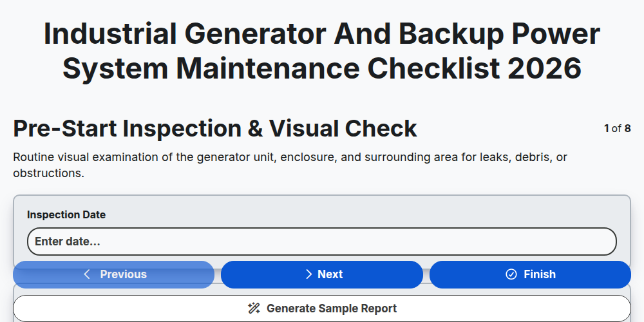Select the Inspection Date field label
644x322 pixels.
(x=66, y=215)
